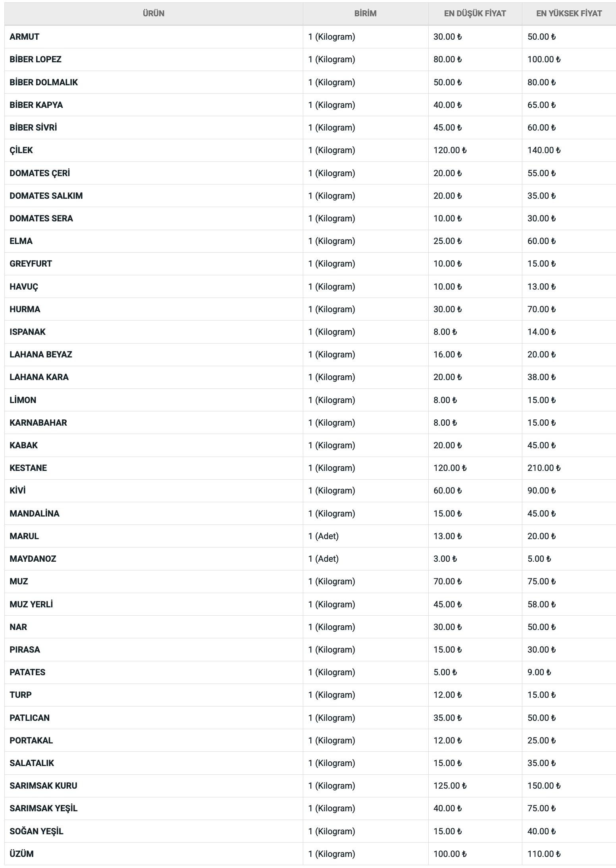Click the KİVİ lowest price 60.00
The width and height of the screenshot is (616, 868).
tap(447, 491)
